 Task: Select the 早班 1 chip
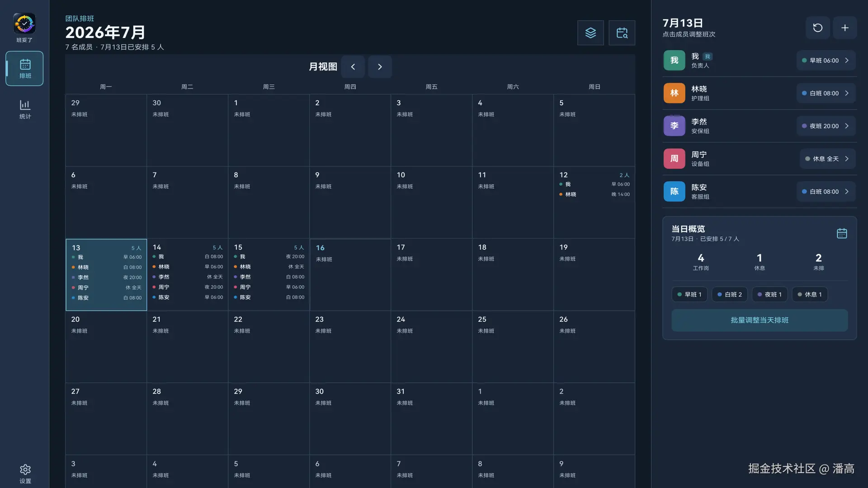[x=689, y=294]
